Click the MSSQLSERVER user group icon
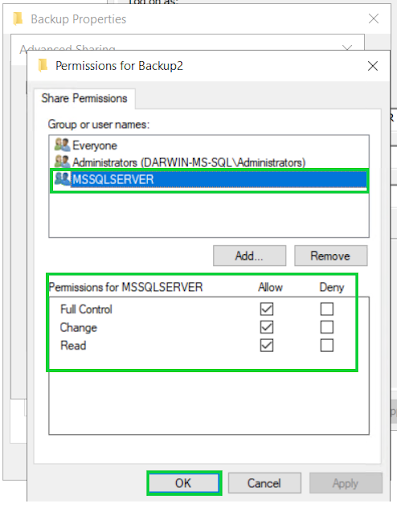This screenshot has height=512, width=397. (x=62, y=179)
